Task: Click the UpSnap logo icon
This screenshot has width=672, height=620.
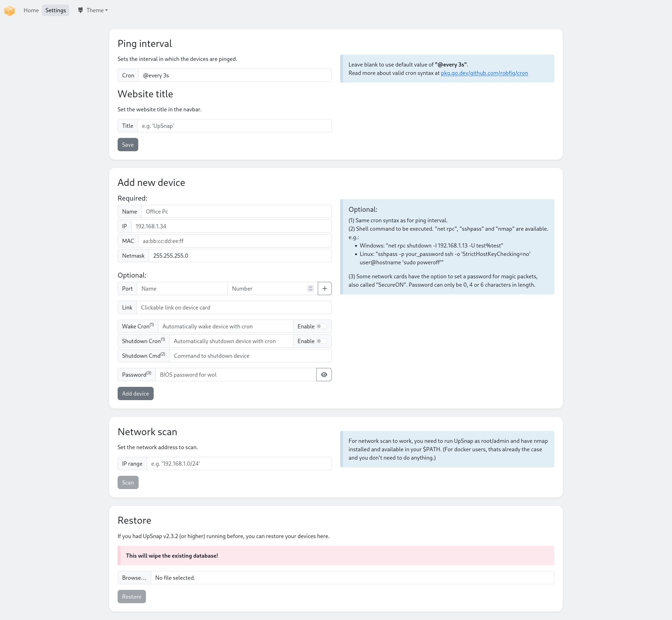Action: [9, 11]
